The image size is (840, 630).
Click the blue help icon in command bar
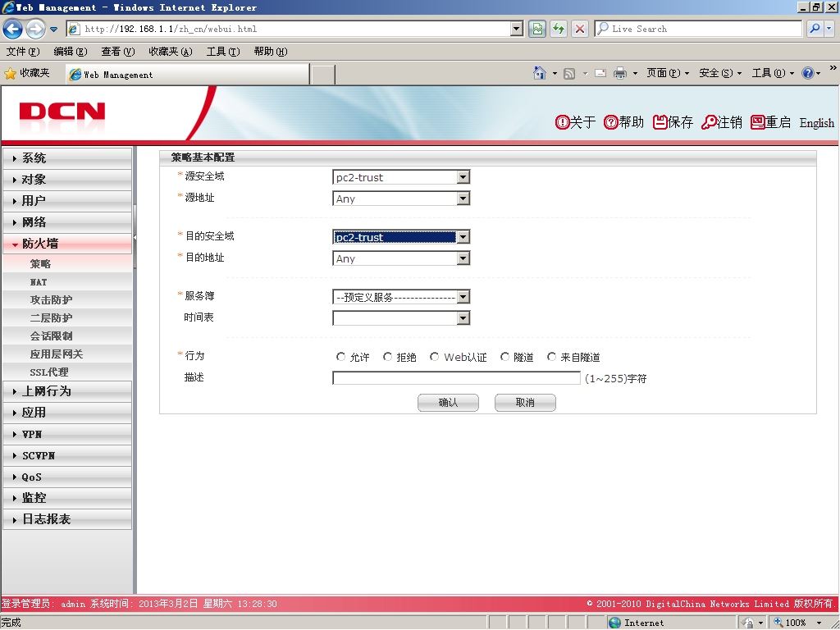point(807,73)
